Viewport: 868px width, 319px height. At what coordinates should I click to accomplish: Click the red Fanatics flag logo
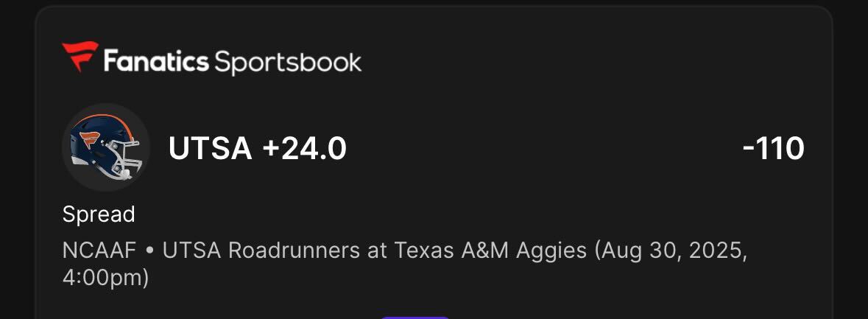pyautogui.click(x=80, y=57)
